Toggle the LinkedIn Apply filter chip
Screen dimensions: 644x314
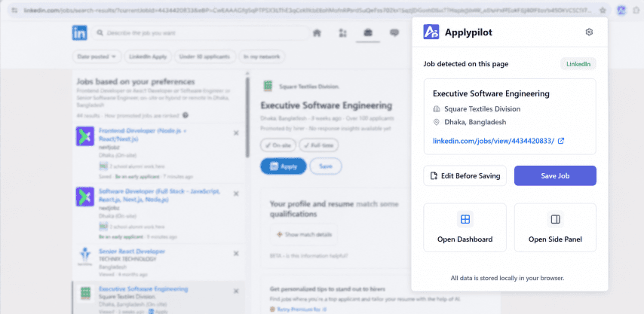point(148,56)
